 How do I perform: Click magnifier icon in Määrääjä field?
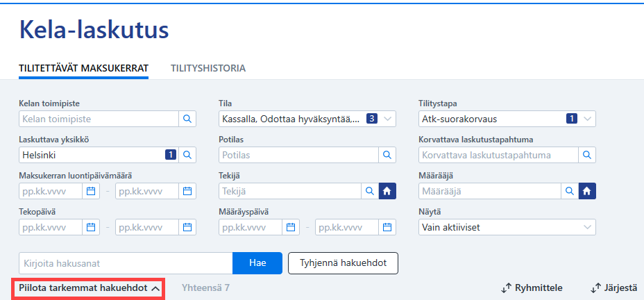click(570, 191)
